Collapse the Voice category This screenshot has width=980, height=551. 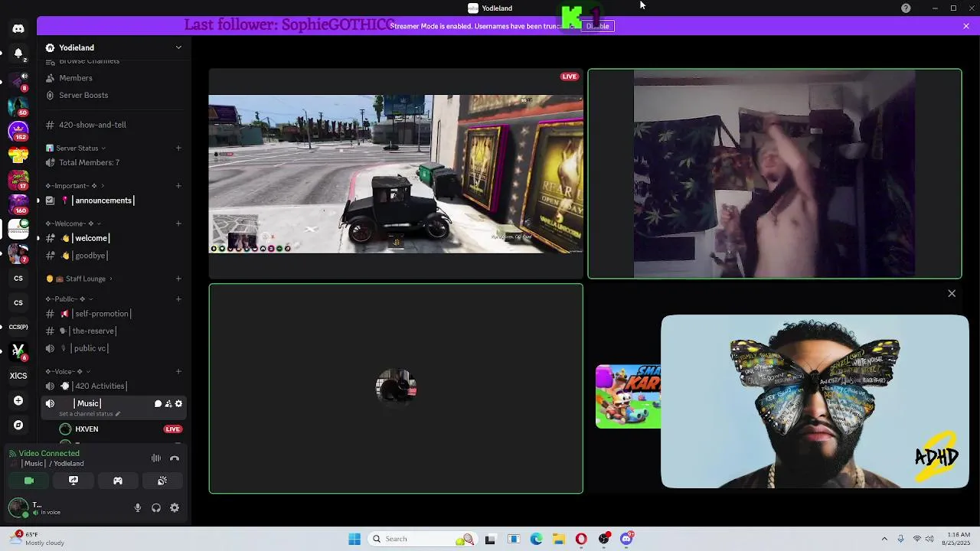pos(67,372)
